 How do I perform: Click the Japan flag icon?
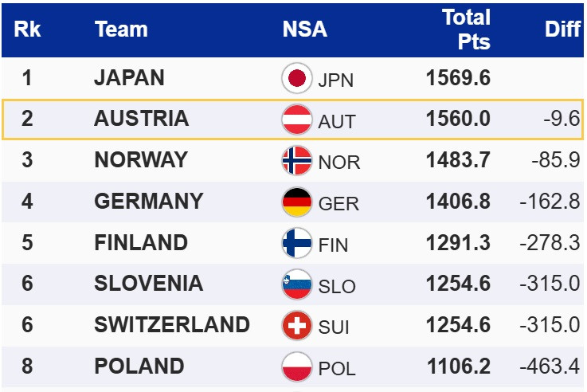[x=297, y=78]
